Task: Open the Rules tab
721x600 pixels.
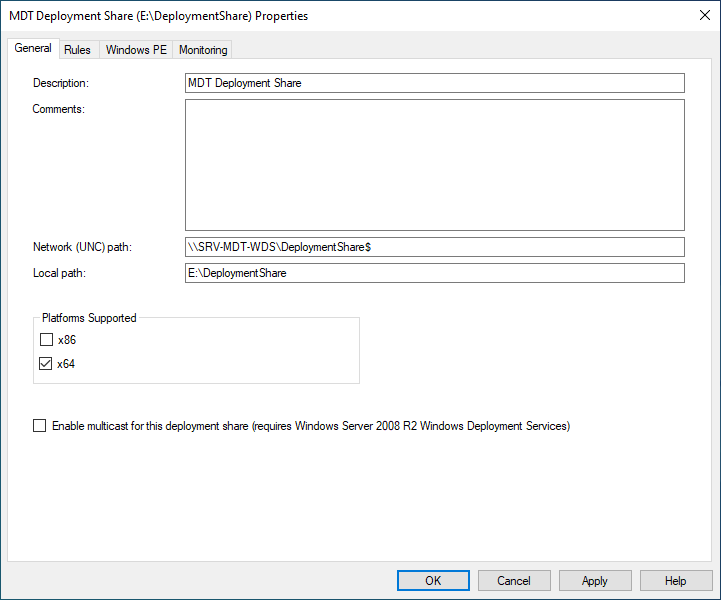Action: pyautogui.click(x=77, y=50)
